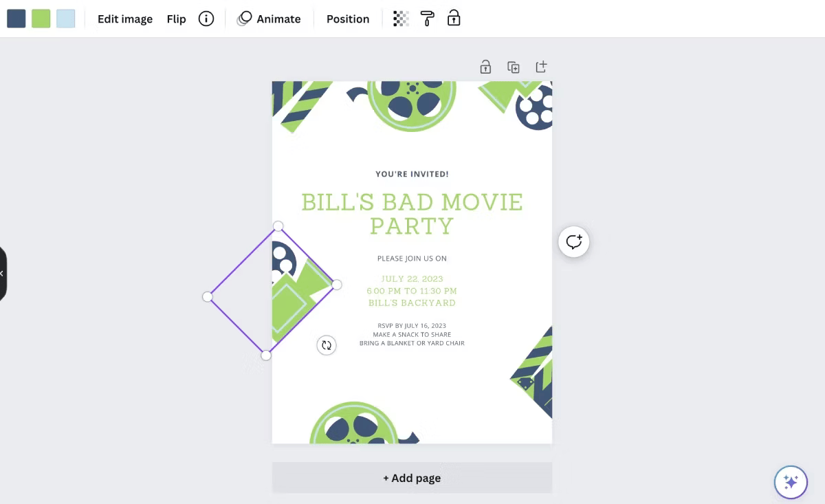This screenshot has width=825, height=504.
Task: Click the rotate handle below the selected element
Action: [327, 344]
